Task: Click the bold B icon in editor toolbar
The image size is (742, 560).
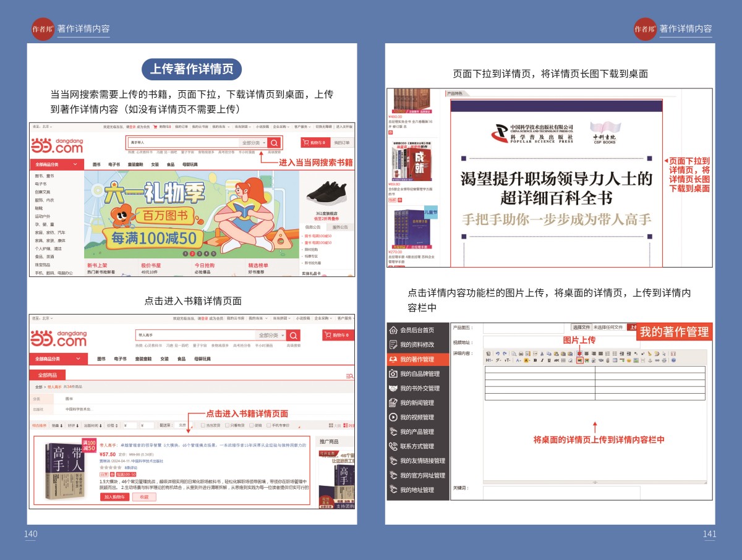Action: coord(535,360)
